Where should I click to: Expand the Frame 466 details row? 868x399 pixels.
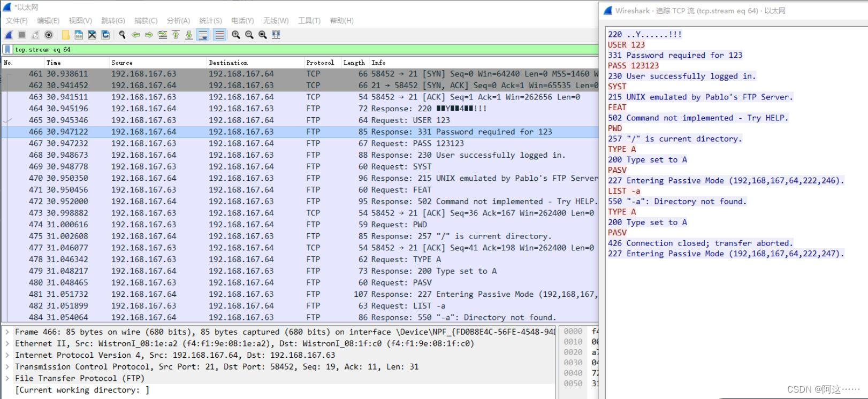7,332
